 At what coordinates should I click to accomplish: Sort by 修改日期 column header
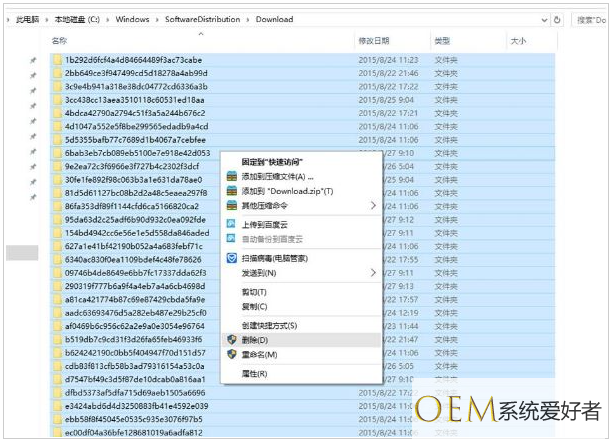tap(373, 41)
